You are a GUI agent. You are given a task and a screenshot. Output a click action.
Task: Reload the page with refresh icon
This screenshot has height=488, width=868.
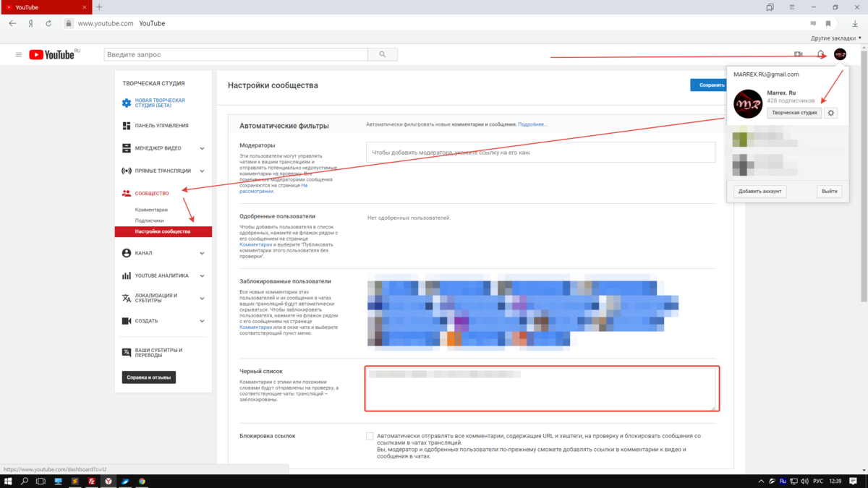coord(48,23)
